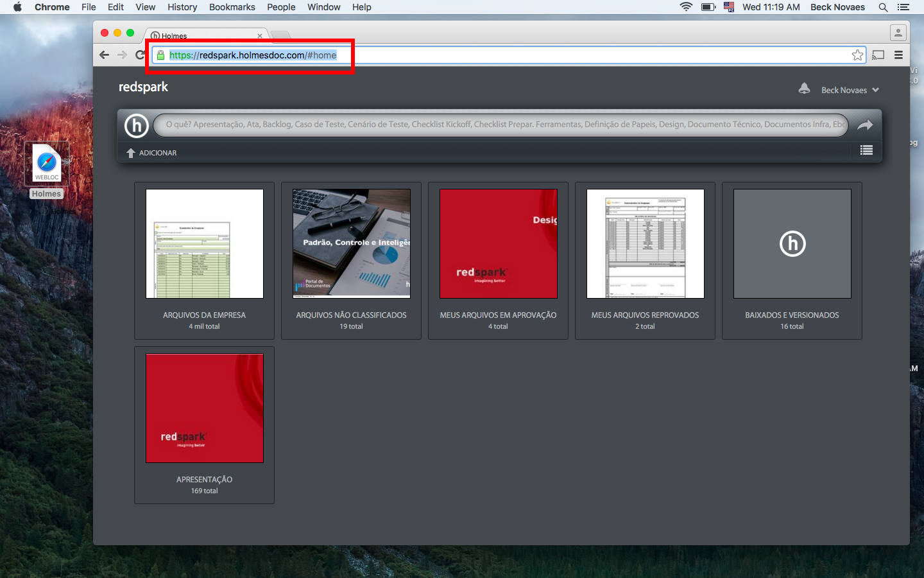Image resolution: width=924 pixels, height=578 pixels.
Task: Click '16 total' text
Action: pyautogui.click(x=792, y=326)
